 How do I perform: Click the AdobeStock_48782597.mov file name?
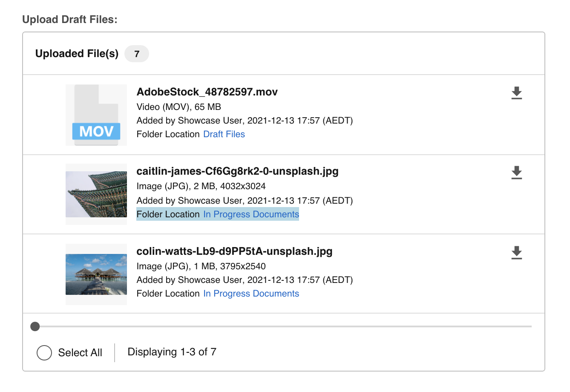(207, 92)
